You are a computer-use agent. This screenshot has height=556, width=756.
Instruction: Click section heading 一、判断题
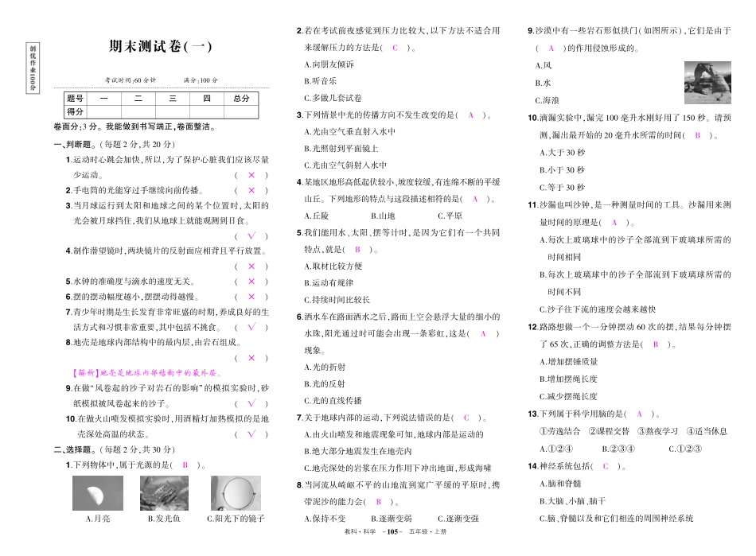73,144
